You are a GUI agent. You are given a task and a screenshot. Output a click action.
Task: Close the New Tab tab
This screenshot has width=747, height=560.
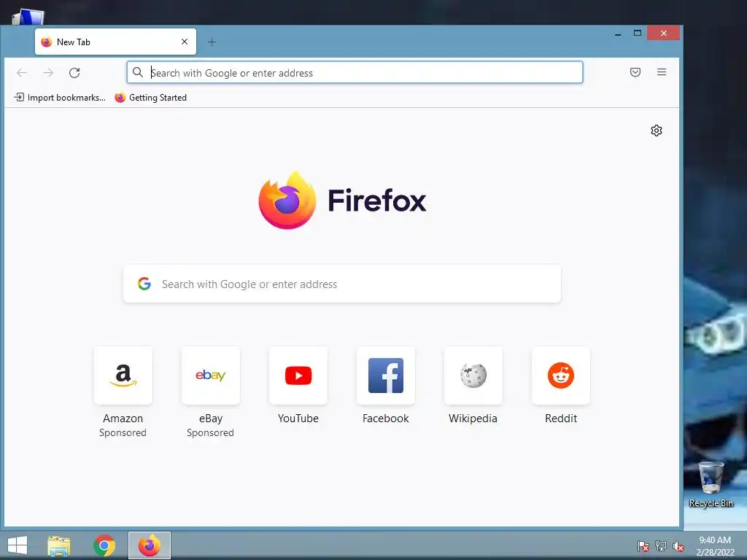coord(185,42)
